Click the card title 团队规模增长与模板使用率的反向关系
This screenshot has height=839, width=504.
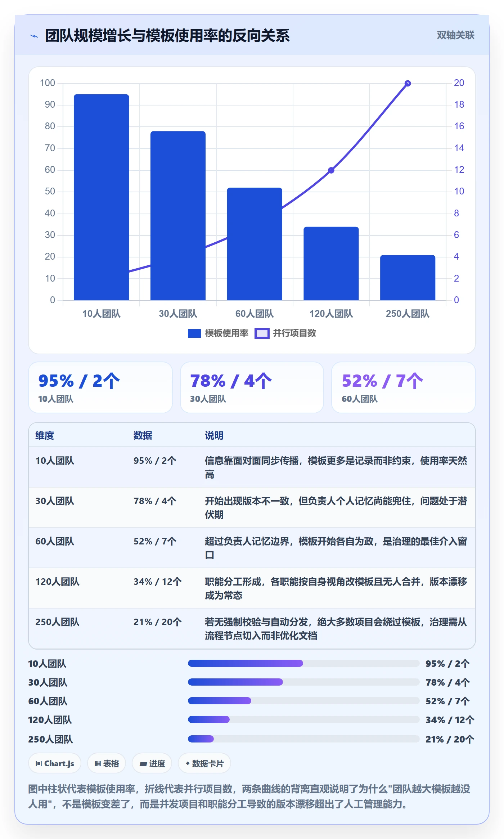(x=167, y=36)
